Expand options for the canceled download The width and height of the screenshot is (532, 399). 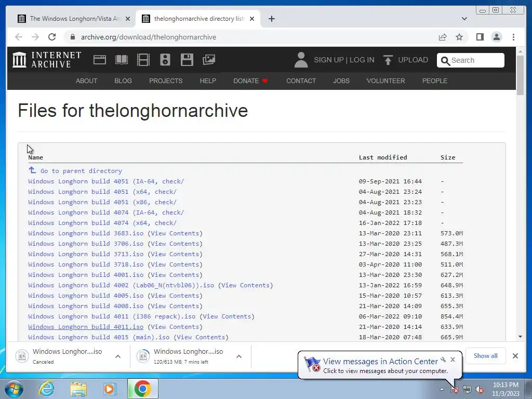coord(118,356)
